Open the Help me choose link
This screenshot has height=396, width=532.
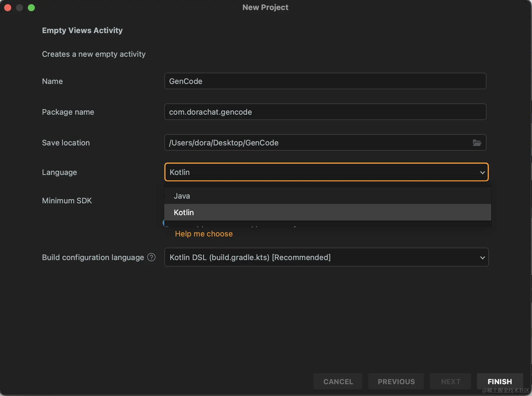pos(204,234)
